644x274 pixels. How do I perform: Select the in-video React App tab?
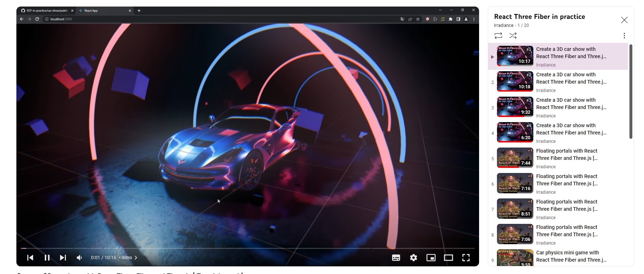pos(106,11)
